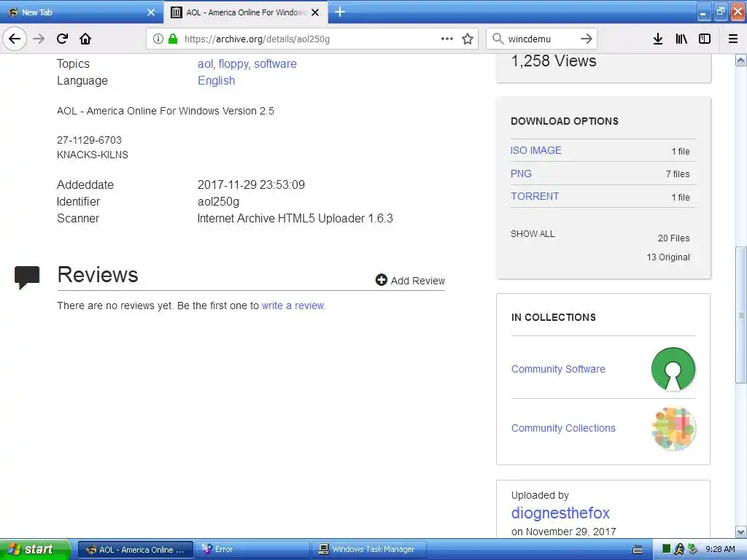Open page actions three-dot menu
747x560 pixels.
coord(447,39)
